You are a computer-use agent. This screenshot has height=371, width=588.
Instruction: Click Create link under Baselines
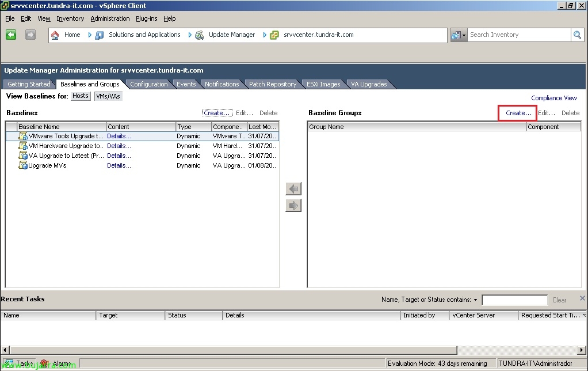tap(217, 113)
